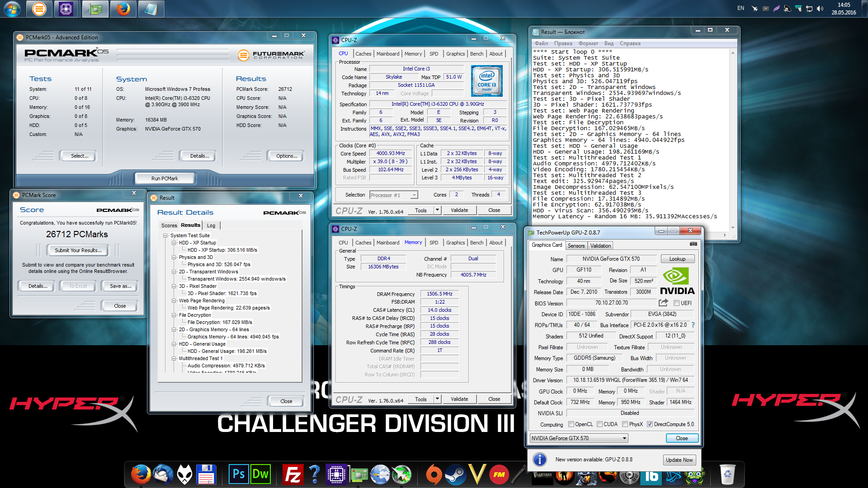Viewport: 868px width, 488px height.
Task: Click the blue info icon in GPU-Z update notice
Action: click(539, 459)
